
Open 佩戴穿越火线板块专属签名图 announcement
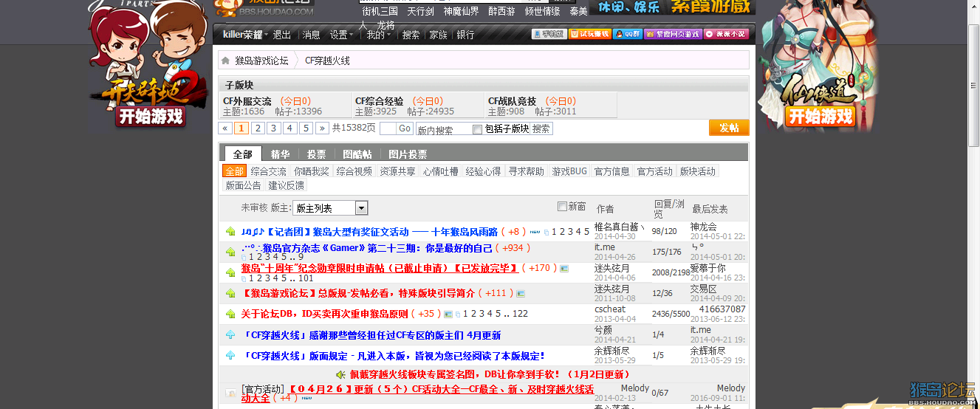click(x=490, y=374)
